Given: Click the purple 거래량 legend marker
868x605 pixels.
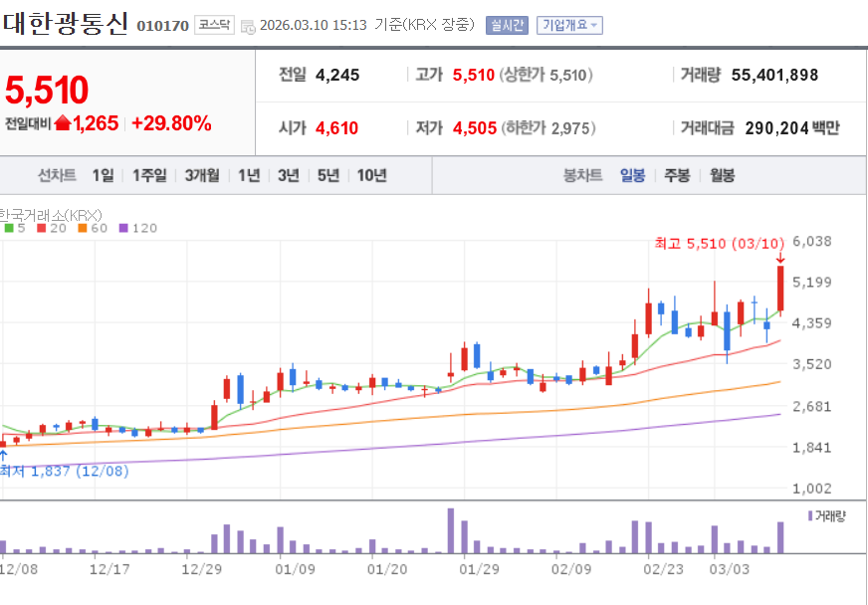Looking at the screenshot, I should (810, 515).
